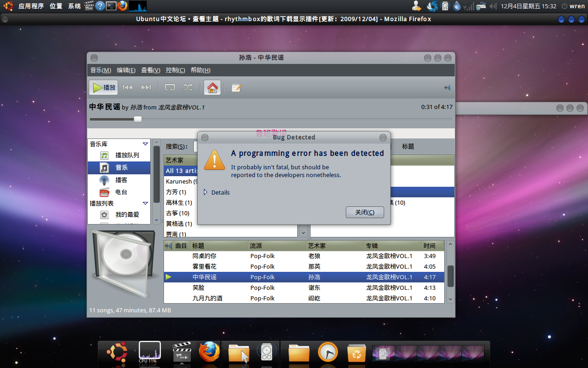Open the 音乐(M) menu
This screenshot has height=368, width=588.
(x=101, y=70)
